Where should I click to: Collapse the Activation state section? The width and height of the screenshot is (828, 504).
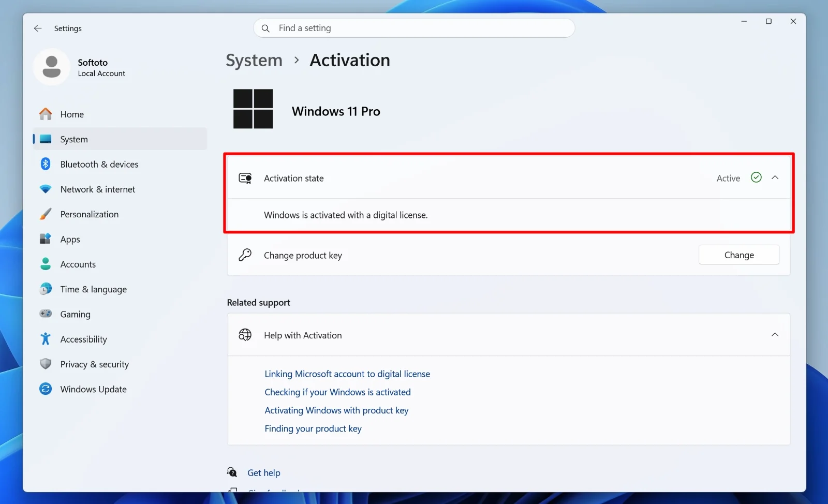[x=775, y=177]
